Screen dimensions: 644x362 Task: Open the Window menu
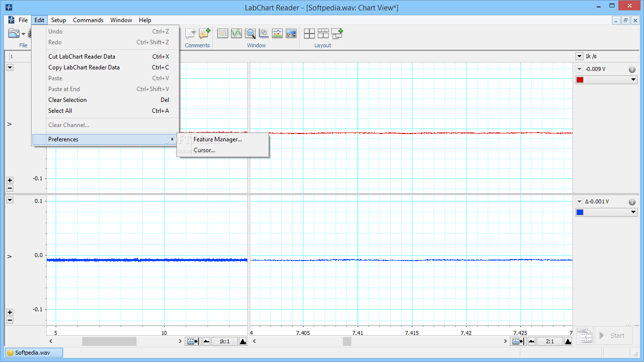click(121, 20)
